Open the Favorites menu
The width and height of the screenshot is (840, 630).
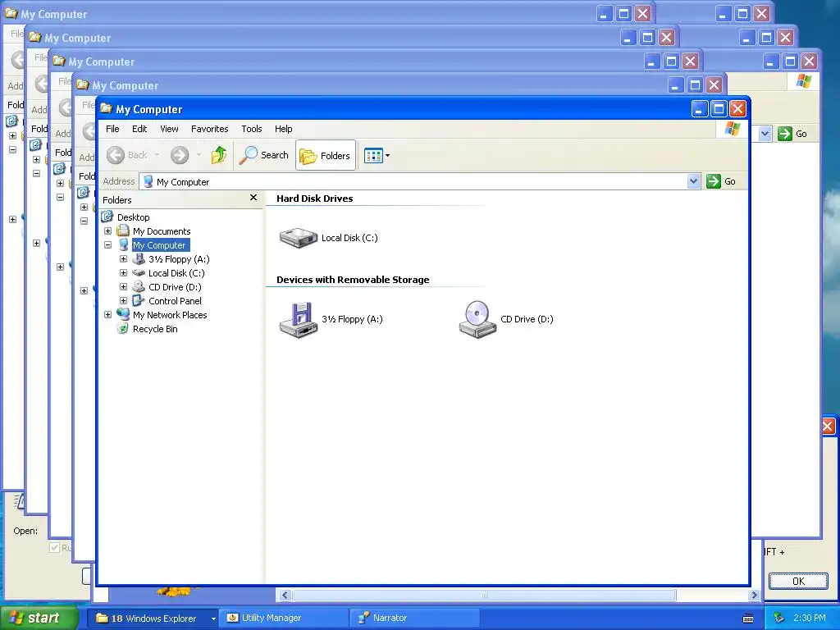(x=209, y=129)
